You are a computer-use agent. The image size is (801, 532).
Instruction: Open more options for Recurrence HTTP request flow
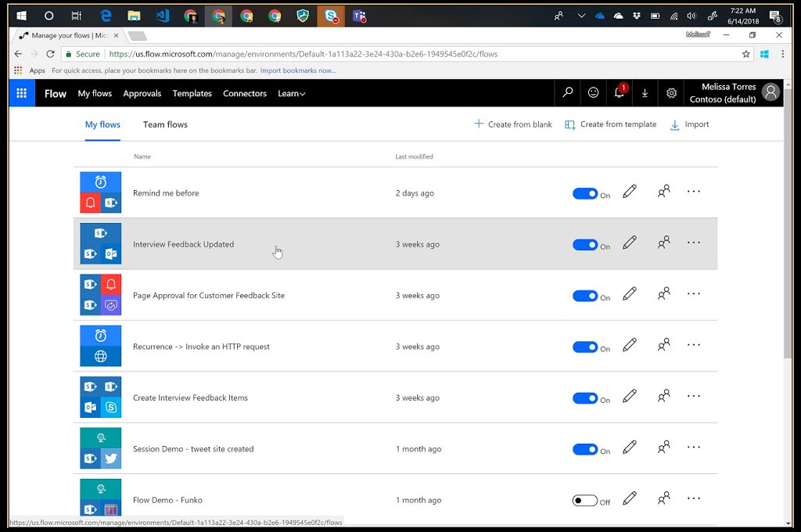pos(694,345)
